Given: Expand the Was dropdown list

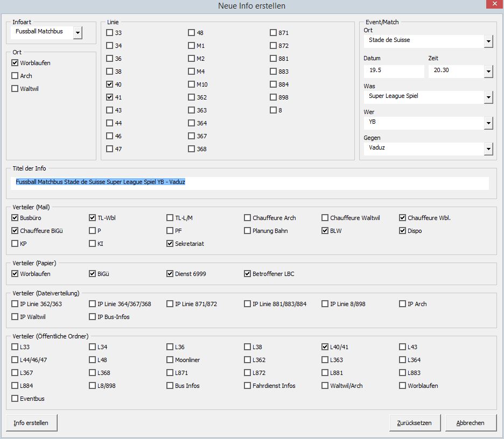Looking at the screenshot, I should click(x=488, y=97).
